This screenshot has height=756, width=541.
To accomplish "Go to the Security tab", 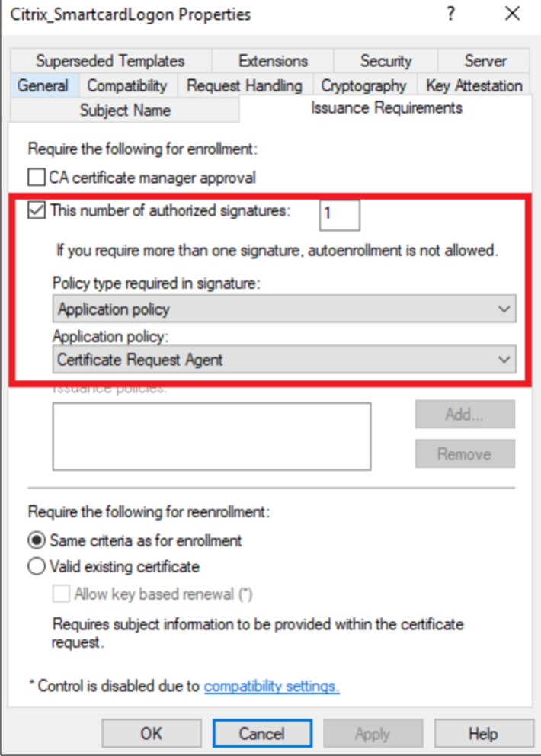I will [x=386, y=61].
